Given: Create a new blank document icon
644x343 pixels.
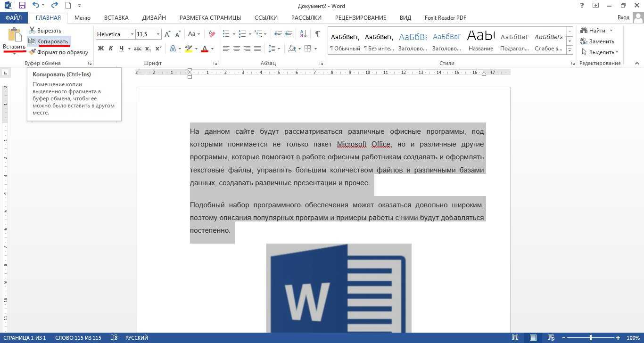Looking at the screenshot, I should [x=68, y=6].
